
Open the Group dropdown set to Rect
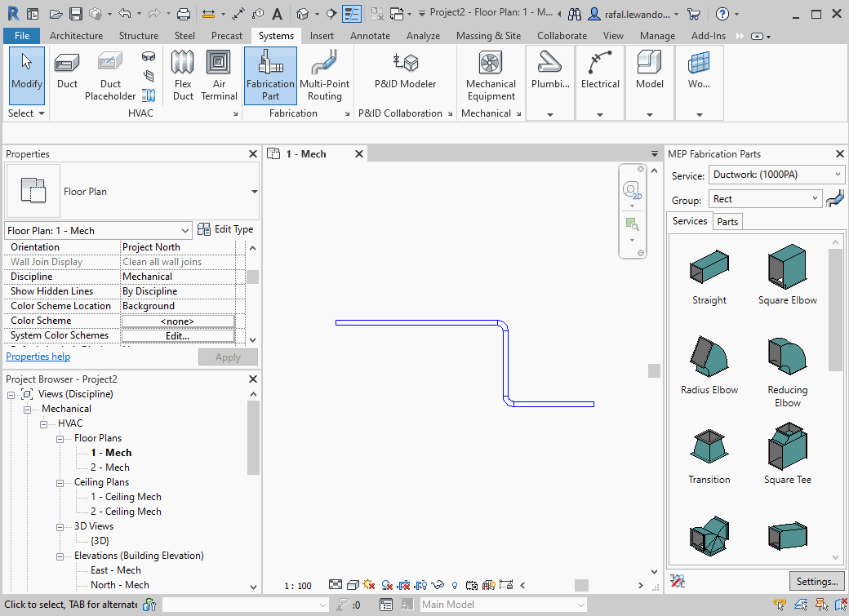click(763, 198)
